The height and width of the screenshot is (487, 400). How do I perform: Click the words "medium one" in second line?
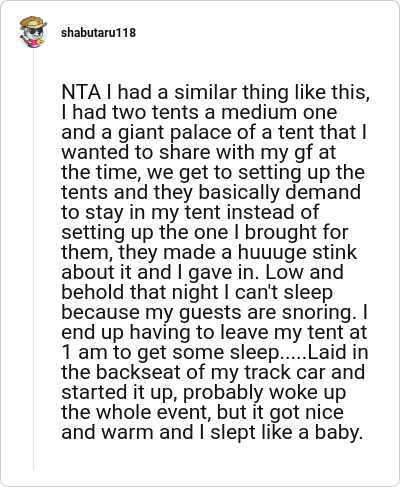point(279,112)
